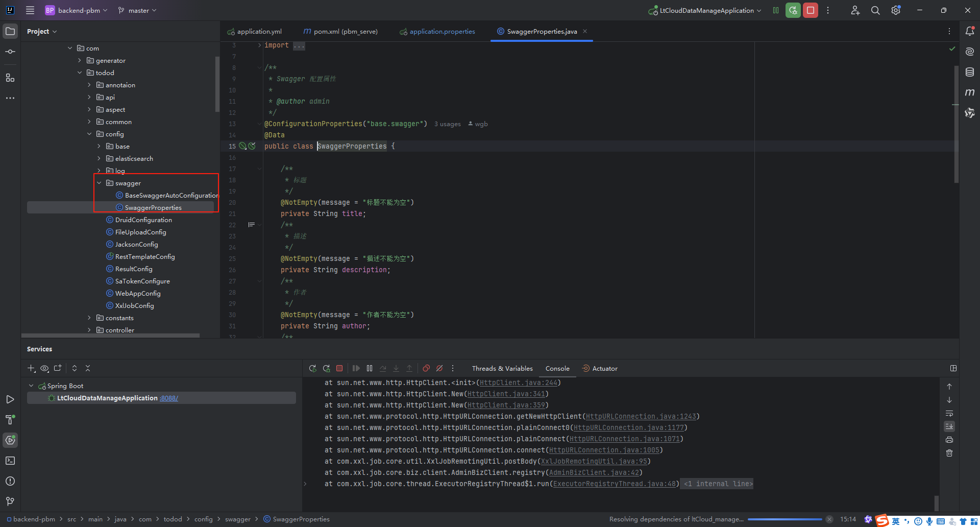The width and height of the screenshot is (980, 527).
Task: Collapse the swagger package in project tree
Action: pyautogui.click(x=99, y=183)
